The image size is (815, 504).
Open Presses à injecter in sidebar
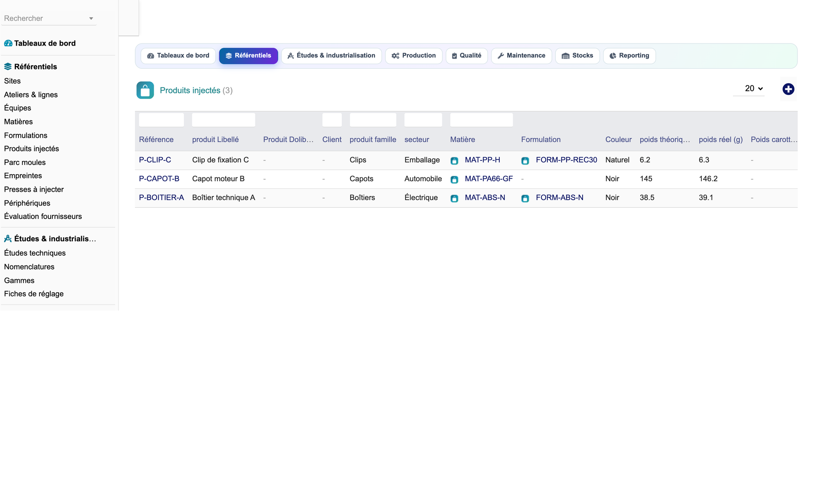[x=34, y=189]
